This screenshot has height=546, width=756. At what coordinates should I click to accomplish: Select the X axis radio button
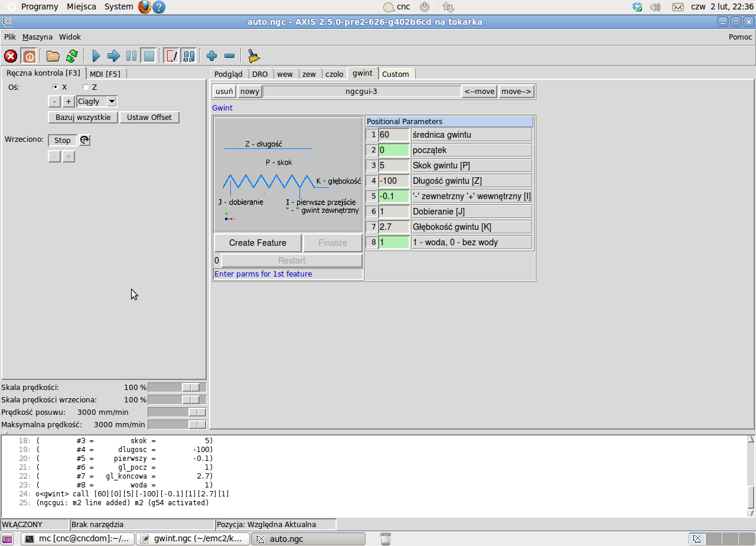[56, 87]
